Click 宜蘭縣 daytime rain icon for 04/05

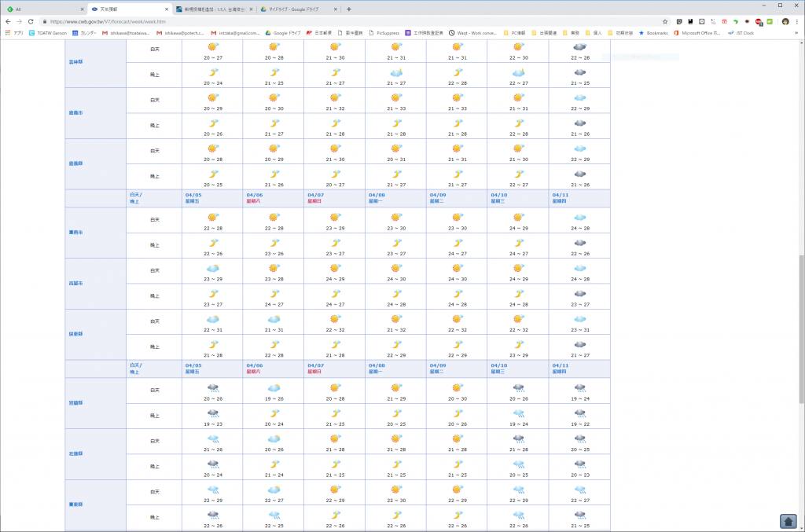click(213, 388)
